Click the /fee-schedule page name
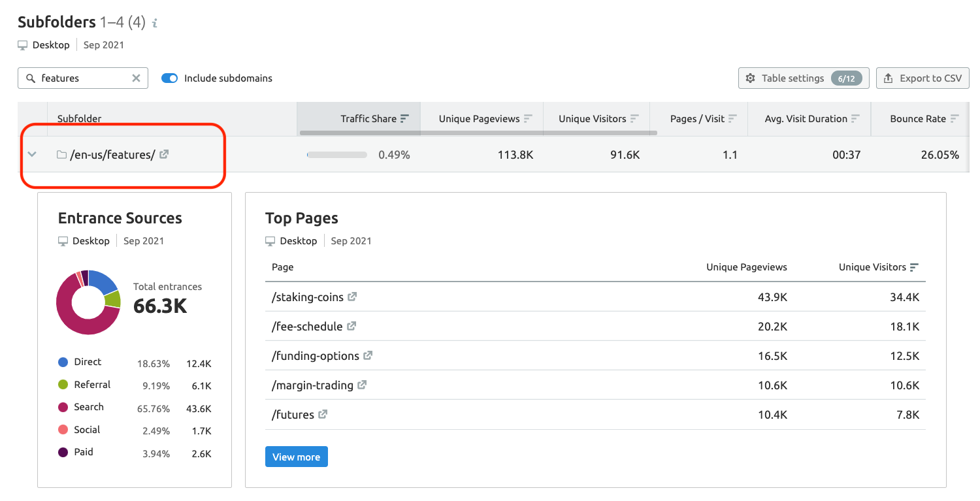 click(x=307, y=327)
